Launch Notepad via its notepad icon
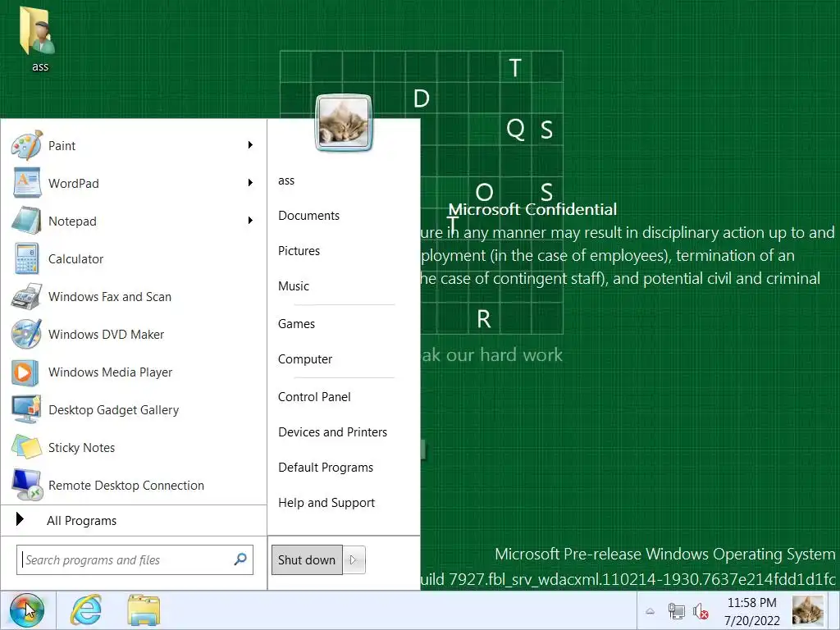 [26, 221]
